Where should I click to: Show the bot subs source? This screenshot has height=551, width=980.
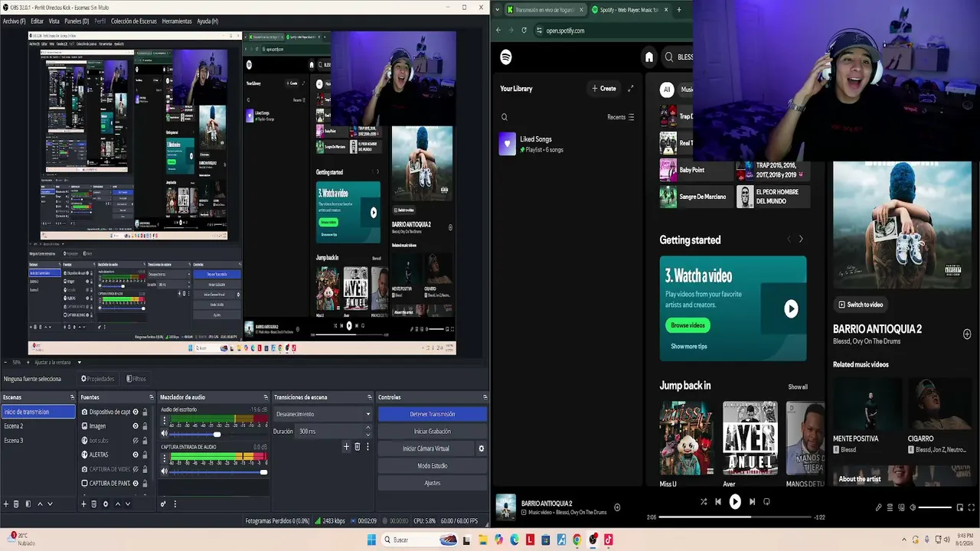[x=136, y=441]
